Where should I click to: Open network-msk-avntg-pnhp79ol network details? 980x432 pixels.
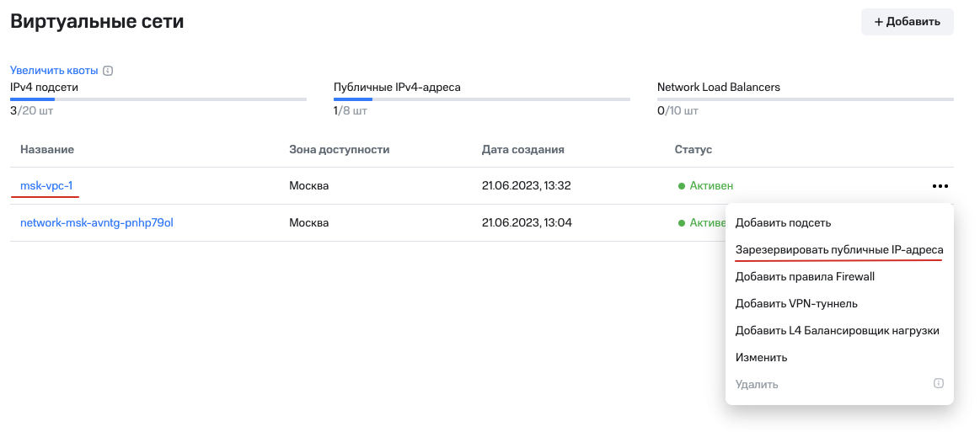[x=96, y=223]
